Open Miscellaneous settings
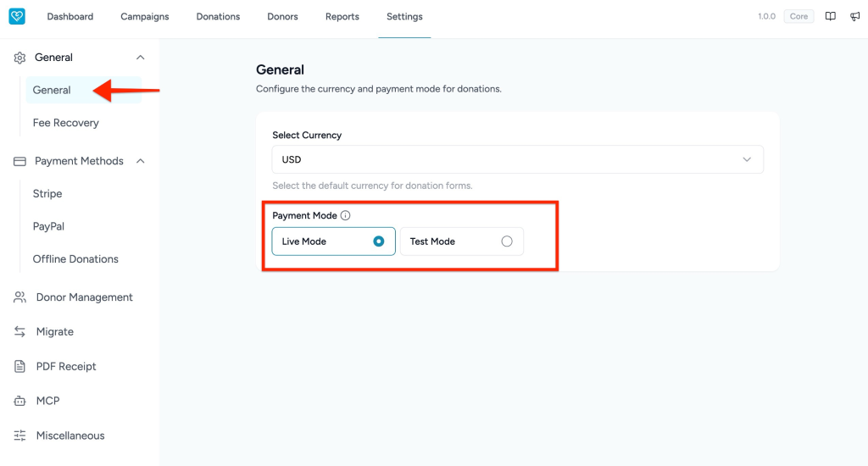The image size is (868, 466). pyautogui.click(x=70, y=435)
